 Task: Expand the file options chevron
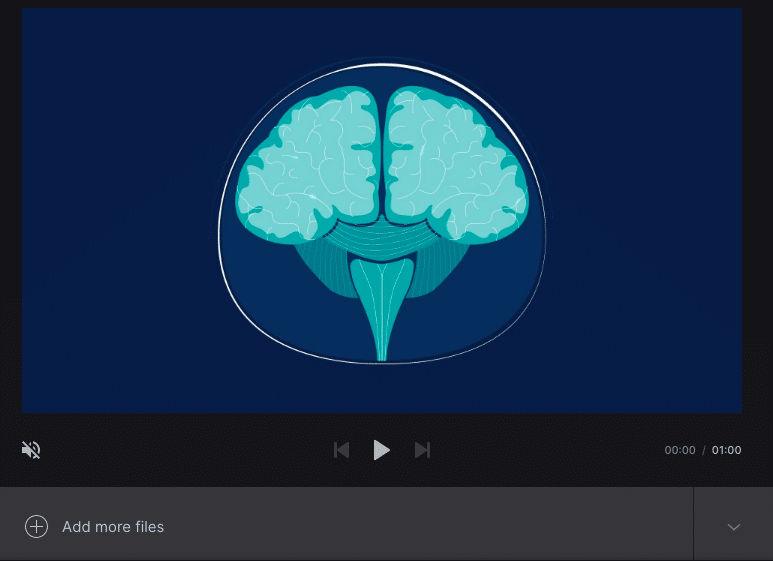734,527
